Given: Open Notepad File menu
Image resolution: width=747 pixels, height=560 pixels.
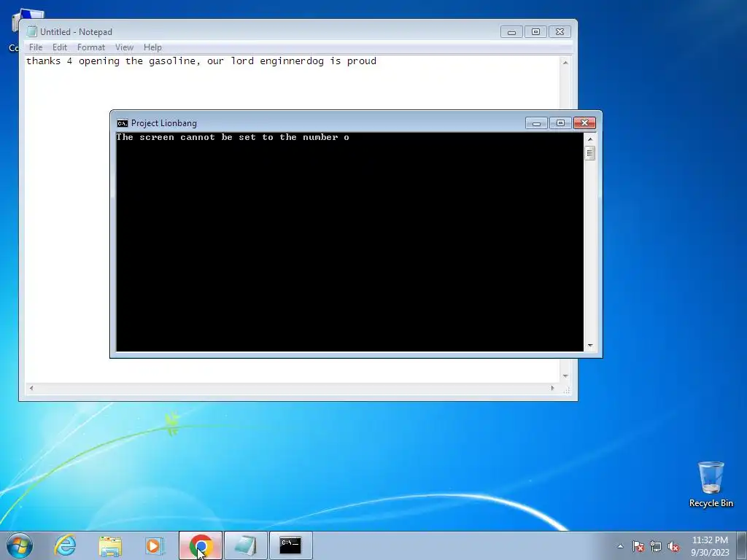Looking at the screenshot, I should pos(36,47).
